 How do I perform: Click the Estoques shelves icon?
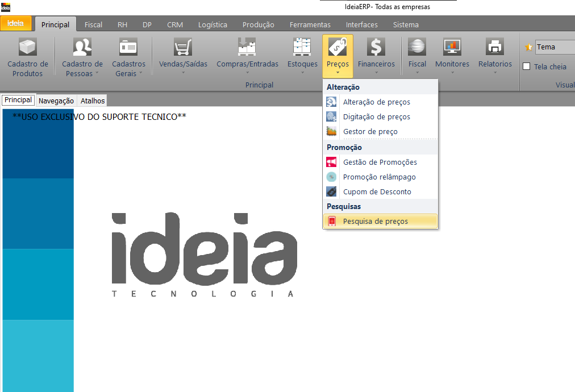click(x=302, y=47)
